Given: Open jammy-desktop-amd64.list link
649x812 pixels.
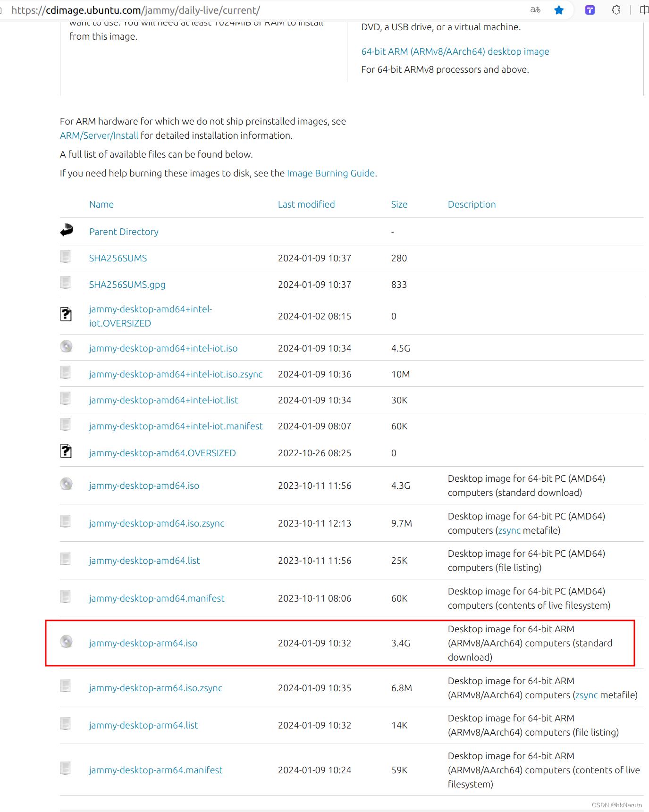Looking at the screenshot, I should point(144,561).
